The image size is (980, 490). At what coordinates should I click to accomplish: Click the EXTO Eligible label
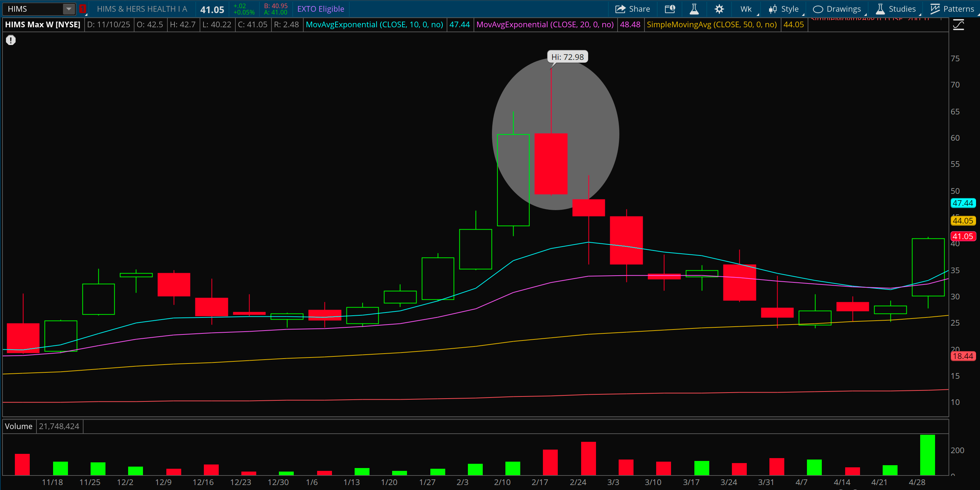(x=320, y=9)
